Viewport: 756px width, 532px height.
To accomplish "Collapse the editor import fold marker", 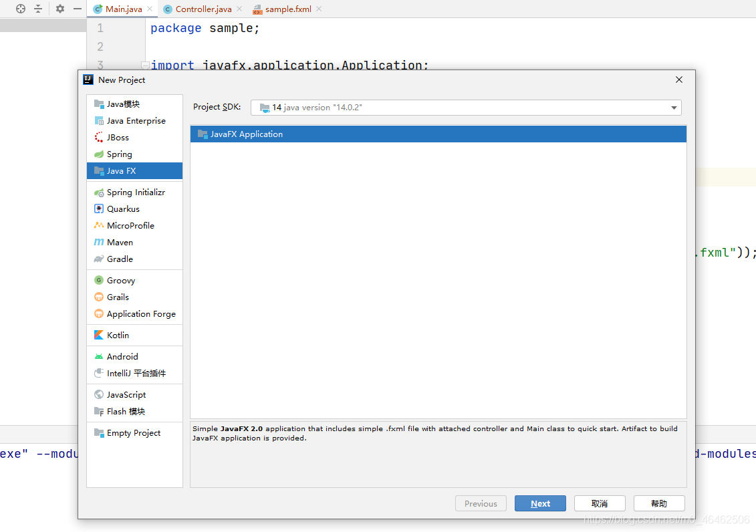I will (144, 65).
